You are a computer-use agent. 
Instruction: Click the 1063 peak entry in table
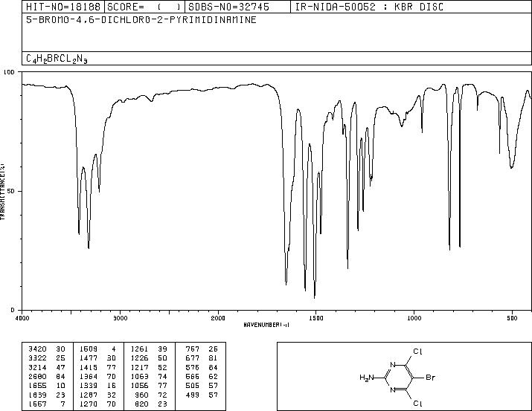click(149, 376)
